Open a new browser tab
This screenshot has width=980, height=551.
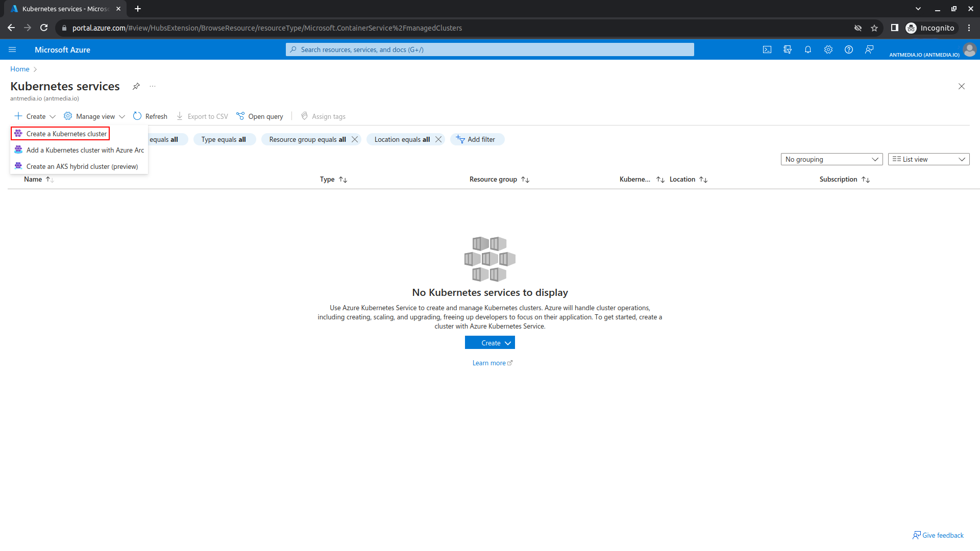[x=138, y=9]
